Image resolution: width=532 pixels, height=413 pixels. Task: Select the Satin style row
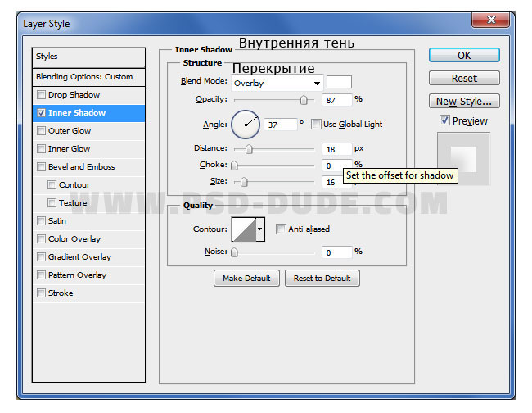(x=88, y=220)
